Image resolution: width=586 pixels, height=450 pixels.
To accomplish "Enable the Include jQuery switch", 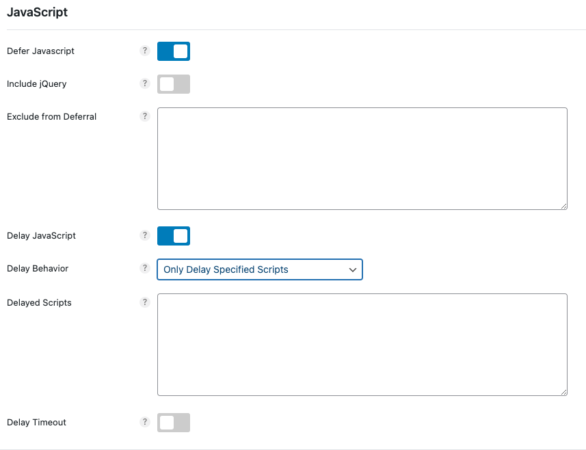I will (173, 84).
